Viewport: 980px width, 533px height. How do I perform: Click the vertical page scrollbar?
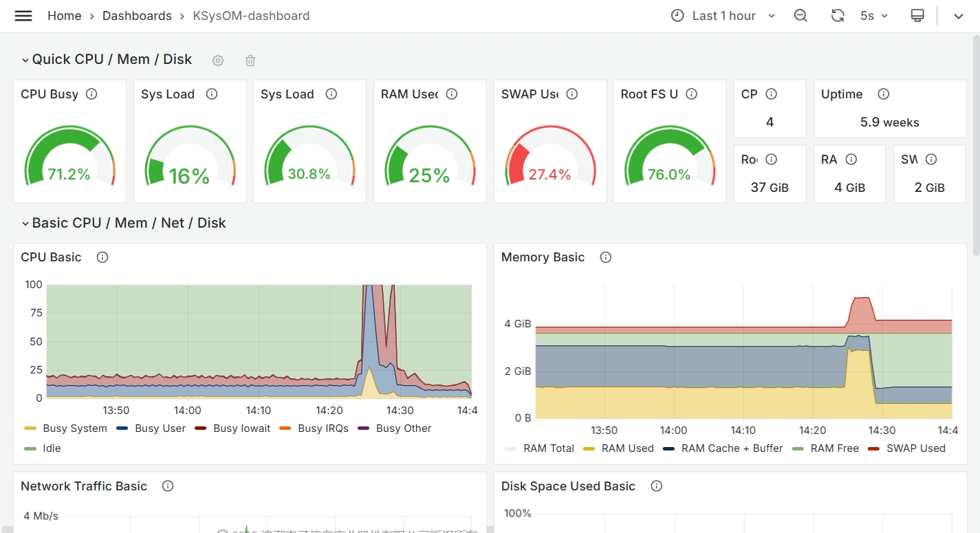(975, 138)
